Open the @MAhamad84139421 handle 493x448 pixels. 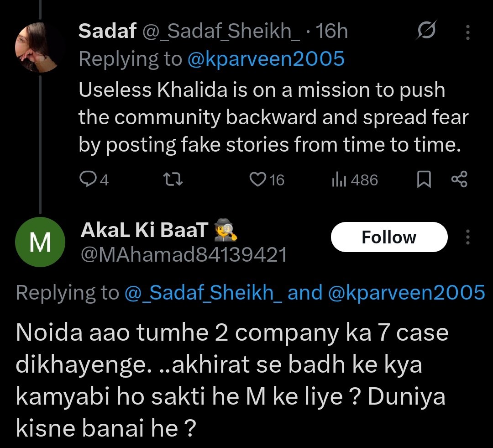pos(184,254)
